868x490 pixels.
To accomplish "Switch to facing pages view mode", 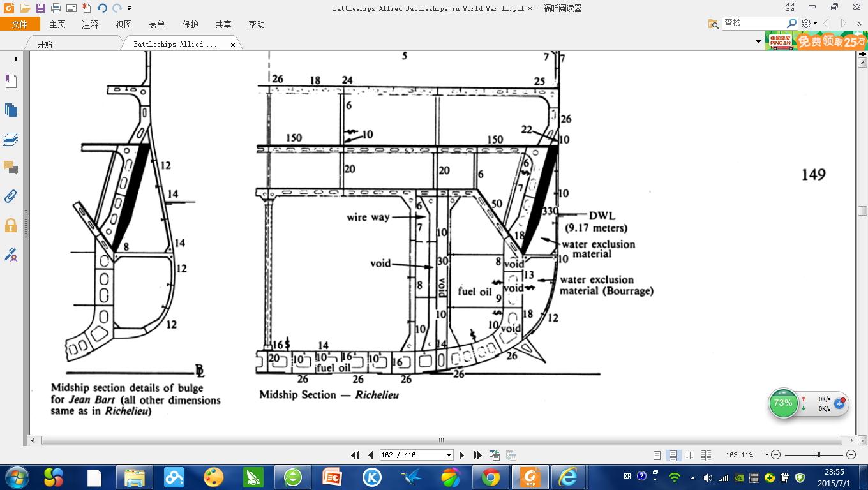I will pyautogui.click(x=689, y=455).
